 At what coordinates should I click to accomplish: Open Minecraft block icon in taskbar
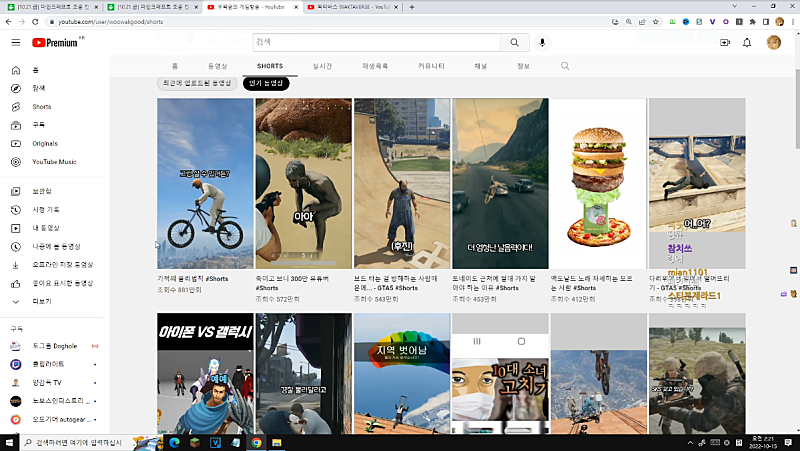point(195,442)
